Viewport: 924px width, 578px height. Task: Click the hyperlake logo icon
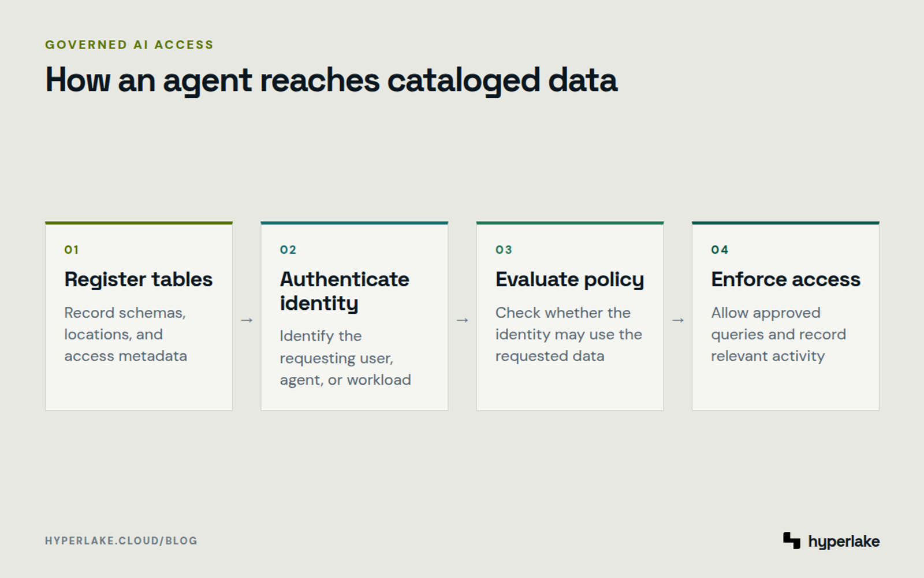point(792,540)
